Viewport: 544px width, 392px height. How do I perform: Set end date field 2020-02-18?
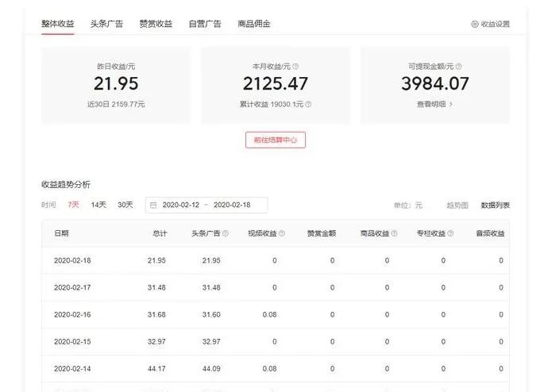tap(232, 205)
